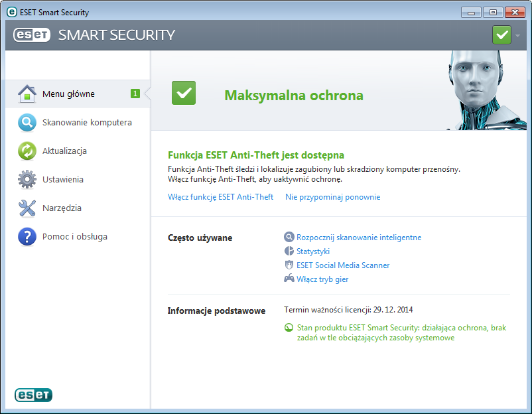Minimize the ESET Smart Security window
Viewport: 532px width, 414px height.
point(471,13)
